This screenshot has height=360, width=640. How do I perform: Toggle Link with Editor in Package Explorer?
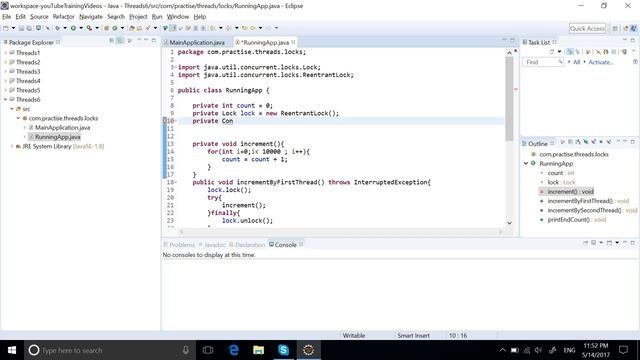click(119, 40)
